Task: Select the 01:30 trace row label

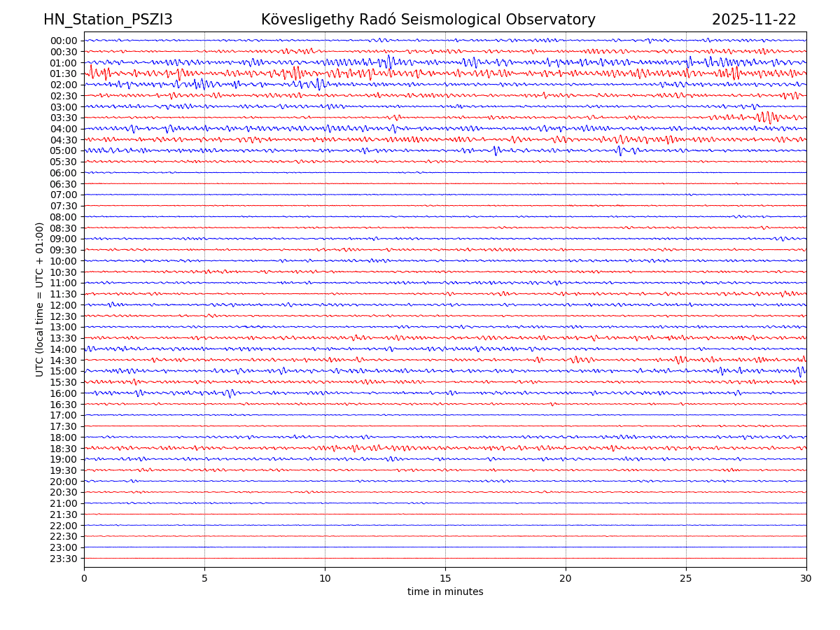Action: coord(64,73)
